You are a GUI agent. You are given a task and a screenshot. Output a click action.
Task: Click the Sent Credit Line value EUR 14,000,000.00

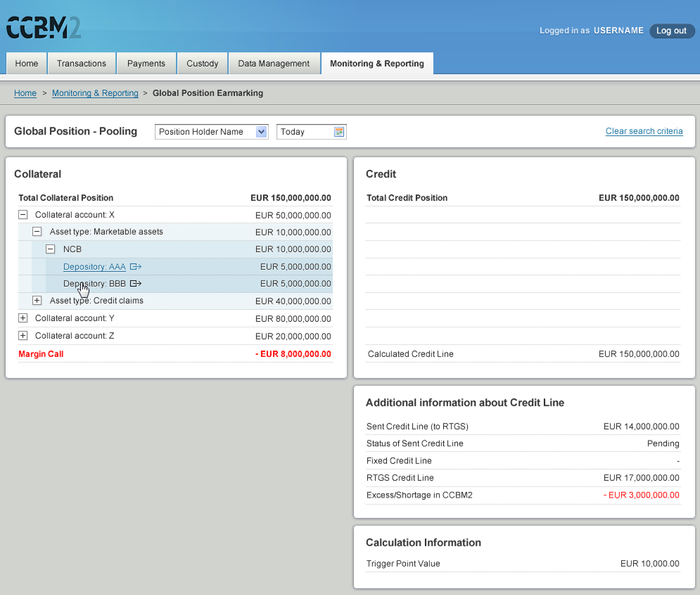click(x=641, y=426)
